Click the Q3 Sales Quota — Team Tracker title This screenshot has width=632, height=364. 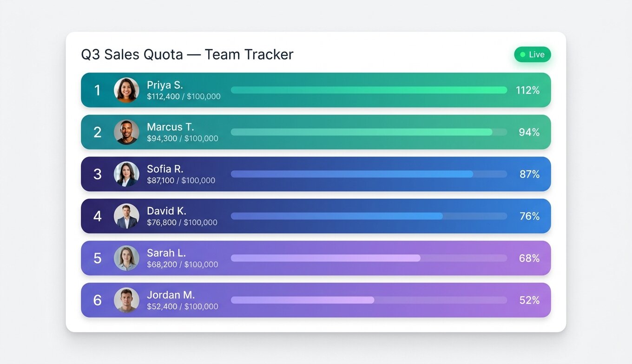pyautogui.click(x=187, y=55)
